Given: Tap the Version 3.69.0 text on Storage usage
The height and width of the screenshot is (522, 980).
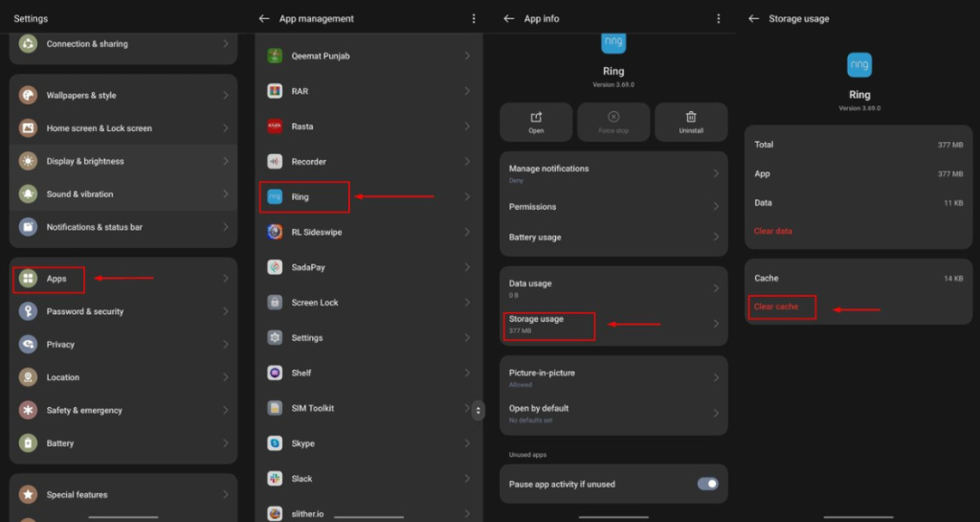Looking at the screenshot, I should (858, 108).
